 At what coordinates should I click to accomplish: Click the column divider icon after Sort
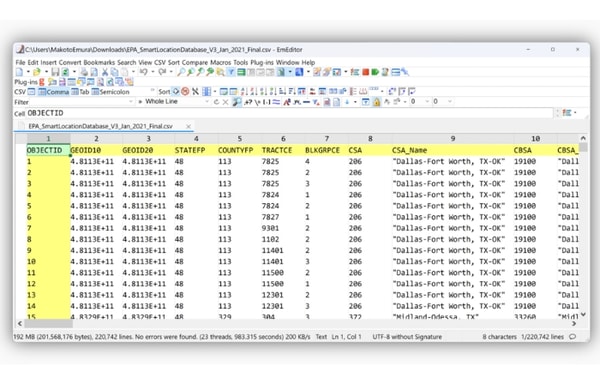[x=207, y=91]
